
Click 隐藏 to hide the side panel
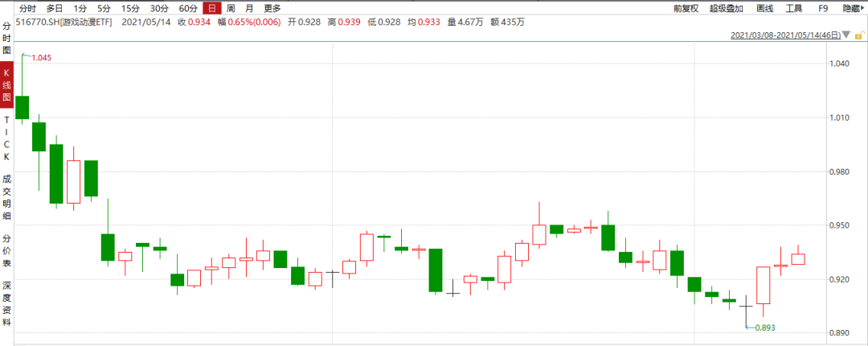click(x=853, y=8)
